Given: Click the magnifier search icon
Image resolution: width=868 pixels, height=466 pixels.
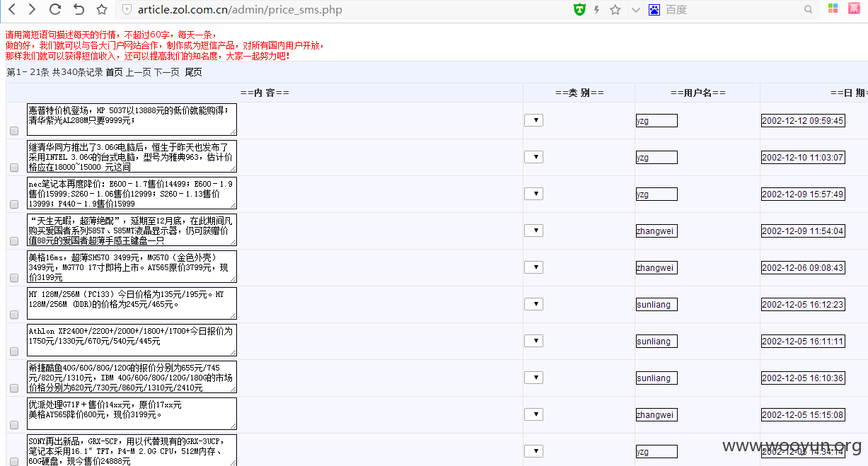Looking at the screenshot, I should [x=808, y=9].
